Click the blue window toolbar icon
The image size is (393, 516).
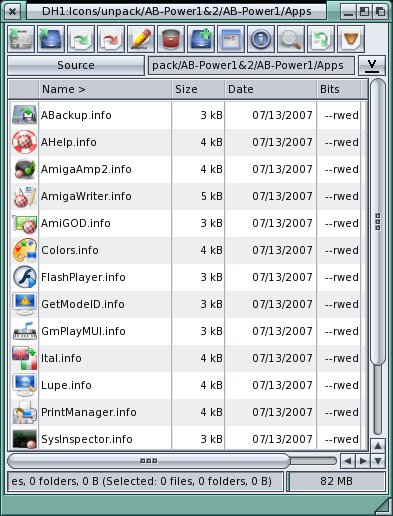click(231, 39)
